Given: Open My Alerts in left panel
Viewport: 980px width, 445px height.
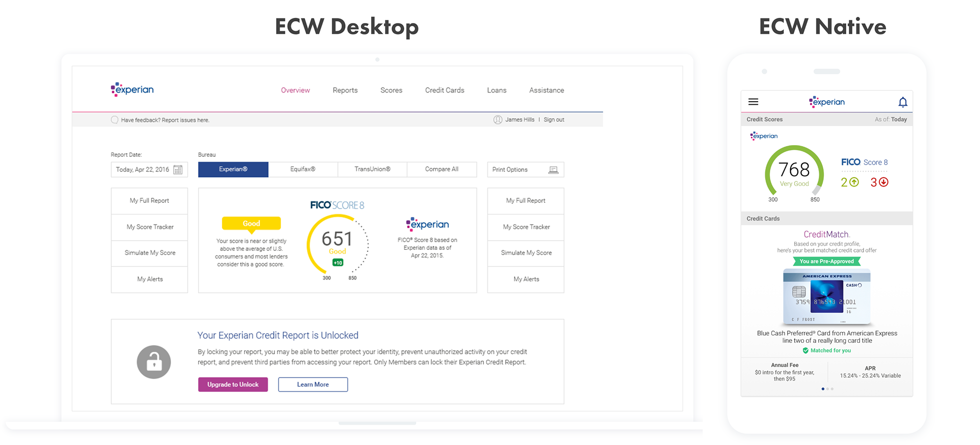Looking at the screenshot, I should (x=149, y=279).
